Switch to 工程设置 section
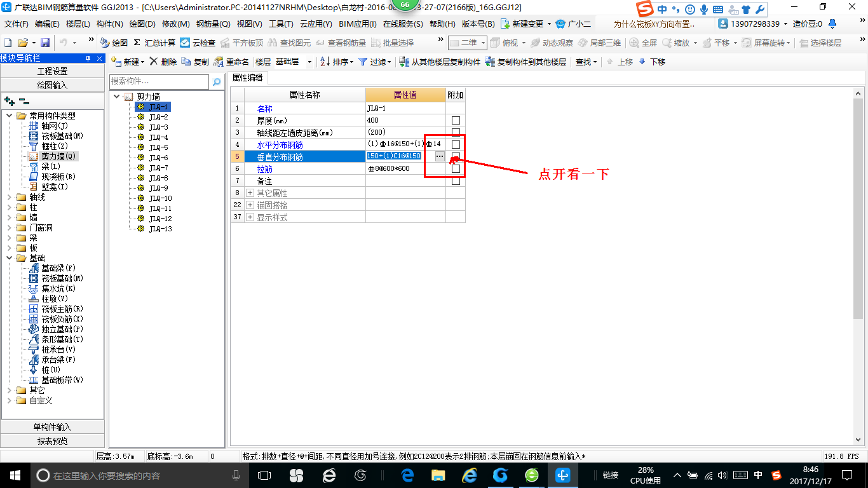 tap(52, 71)
